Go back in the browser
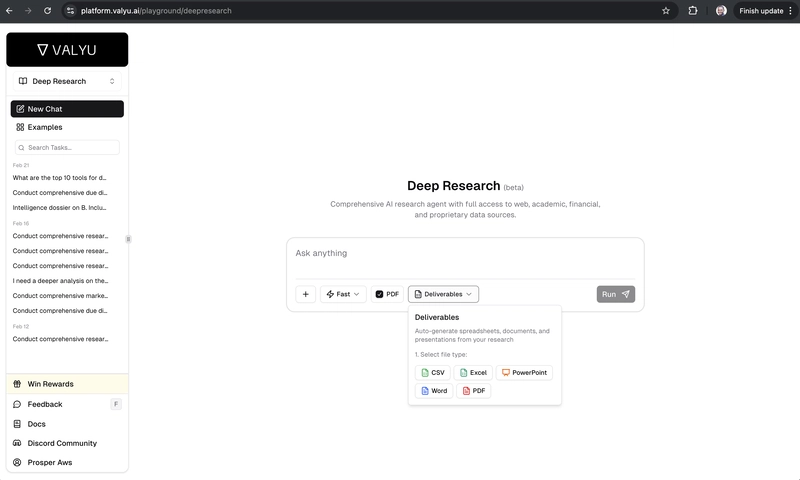800x480 pixels. pos(9,11)
